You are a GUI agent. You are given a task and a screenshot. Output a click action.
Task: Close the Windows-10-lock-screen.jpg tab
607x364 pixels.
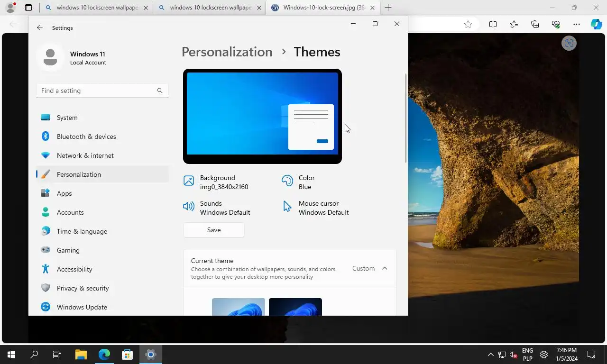pos(372,8)
